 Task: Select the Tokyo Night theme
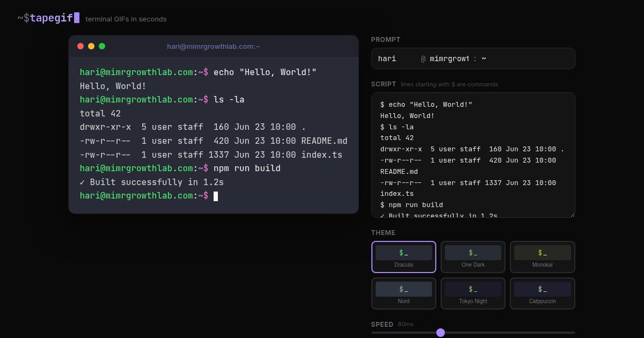tap(473, 293)
